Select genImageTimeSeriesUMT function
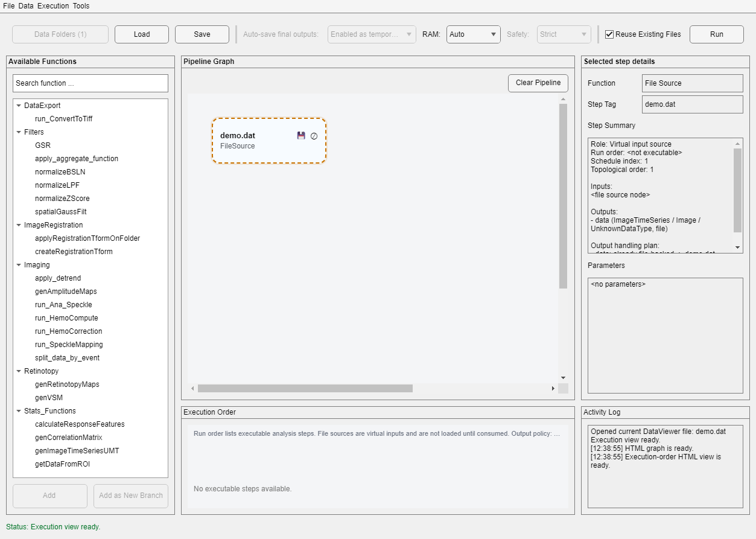The width and height of the screenshot is (756, 539). (x=77, y=451)
